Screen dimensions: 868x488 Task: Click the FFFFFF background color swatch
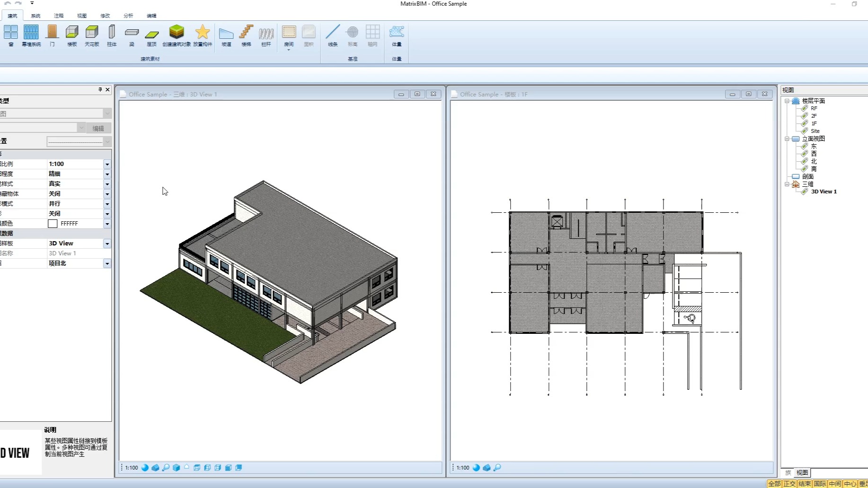coord(53,224)
